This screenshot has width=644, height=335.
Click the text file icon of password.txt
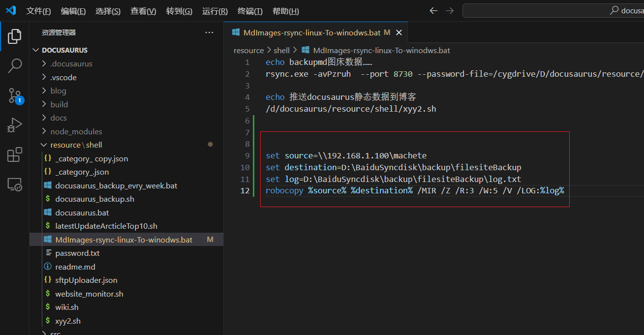coord(48,253)
